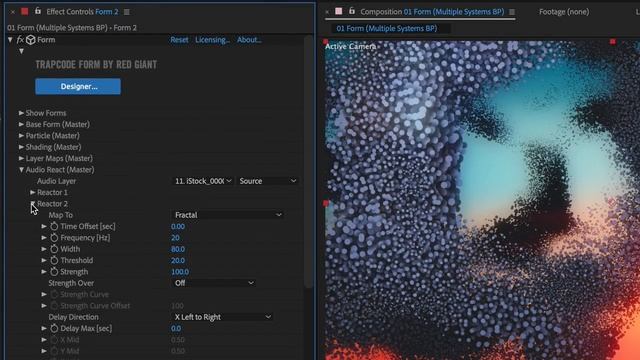640x360 pixels.
Task: Toggle the Delay Max [sec] stopwatch
Action: pos(54,328)
